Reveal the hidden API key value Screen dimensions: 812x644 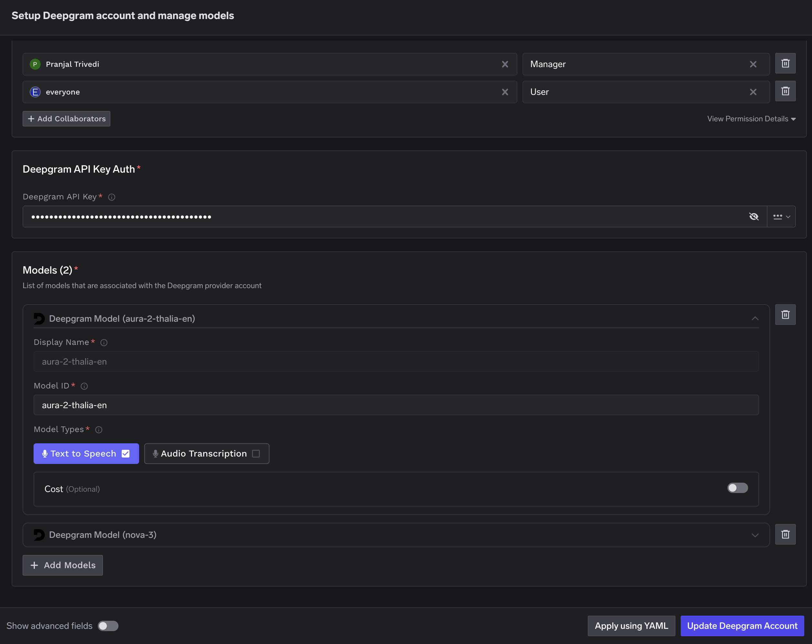(754, 216)
